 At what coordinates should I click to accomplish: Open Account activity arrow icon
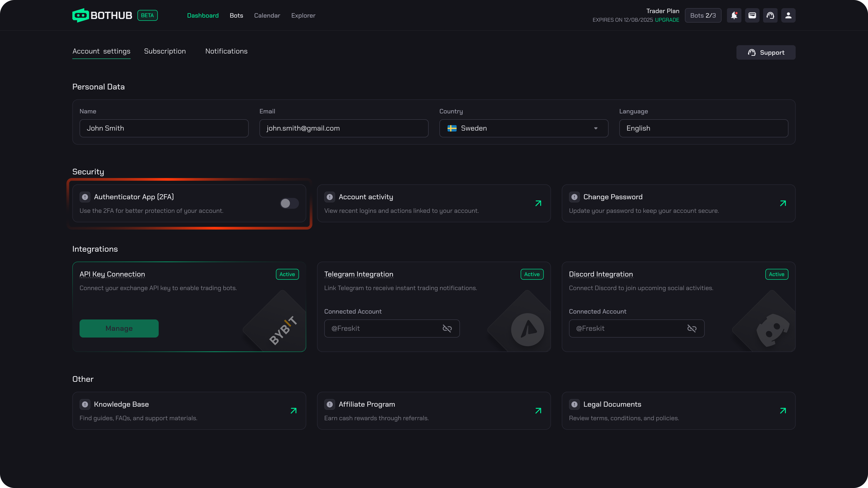[x=538, y=203]
